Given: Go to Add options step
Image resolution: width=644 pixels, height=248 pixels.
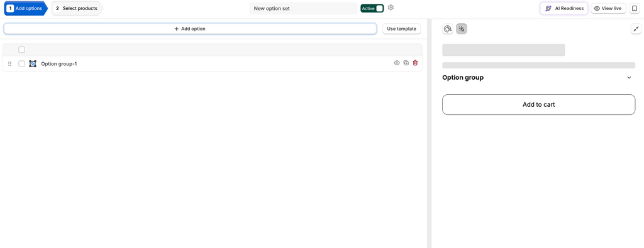Looking at the screenshot, I should (25, 8).
